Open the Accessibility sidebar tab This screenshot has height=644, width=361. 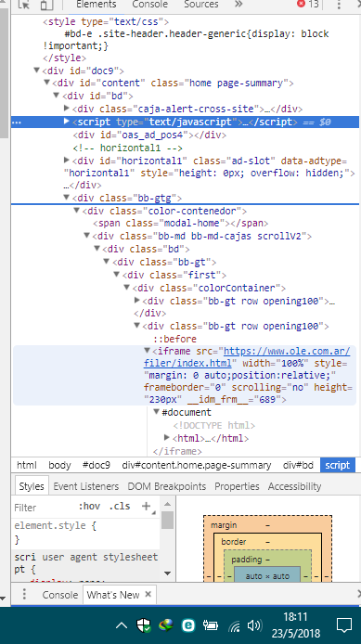[294, 486]
